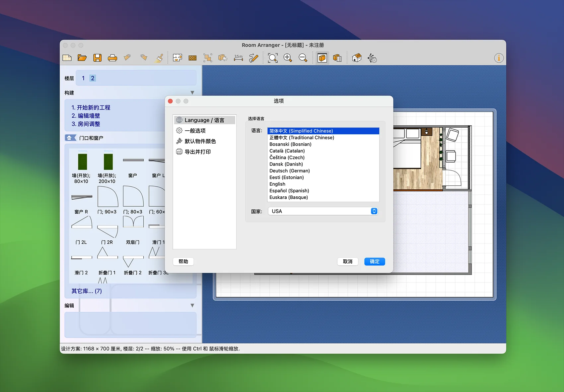
Task: Select floor 2 tab
Action: pyautogui.click(x=93, y=78)
